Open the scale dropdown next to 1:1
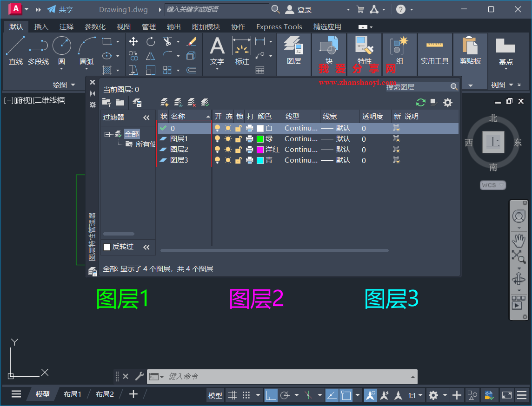Image resolution: width=532 pixels, height=406 pixels. click(421, 395)
